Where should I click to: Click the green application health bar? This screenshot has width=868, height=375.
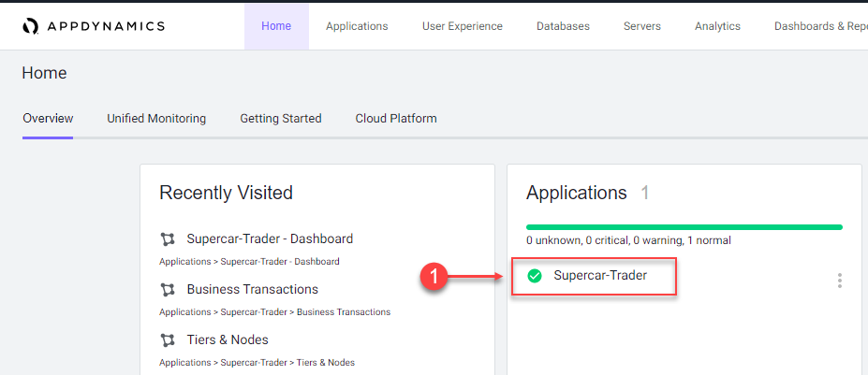click(684, 226)
